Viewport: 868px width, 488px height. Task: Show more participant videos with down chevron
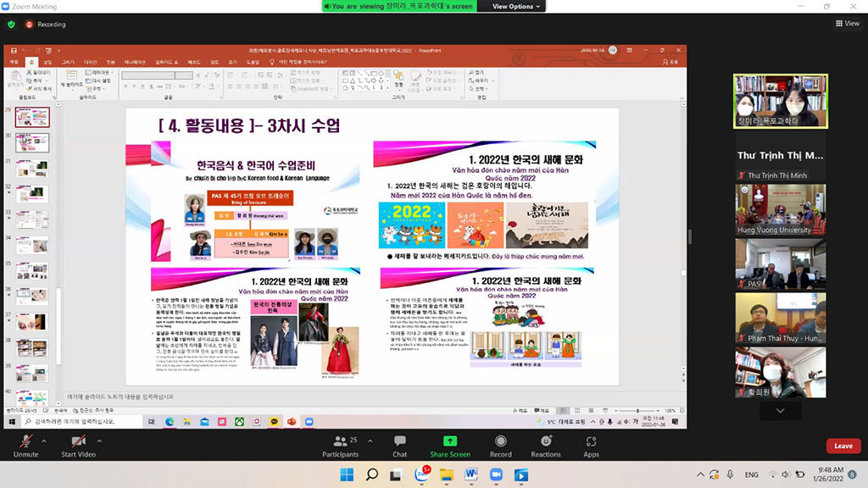click(780, 411)
